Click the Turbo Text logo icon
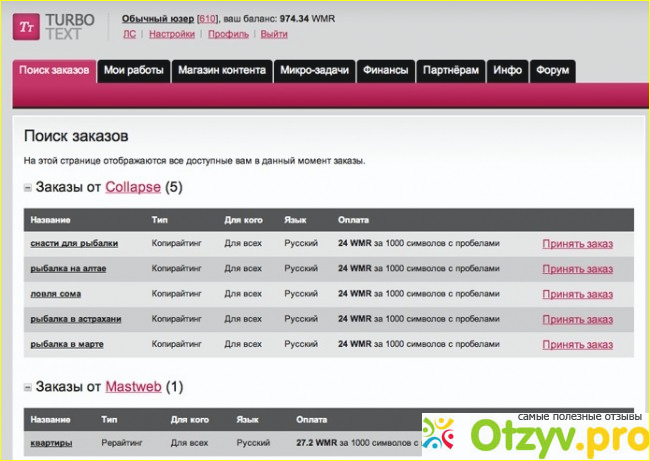Viewport: 650px width, 461px height. [x=29, y=26]
